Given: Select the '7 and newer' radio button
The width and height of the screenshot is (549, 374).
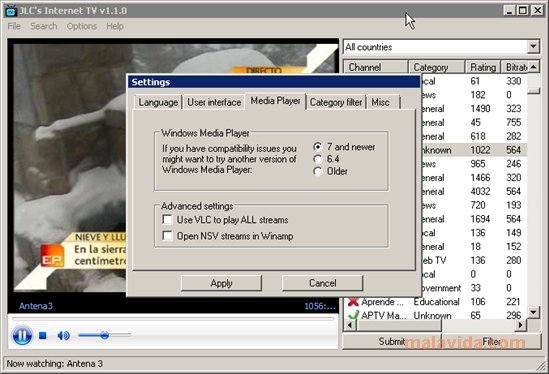Looking at the screenshot, I should point(318,147).
